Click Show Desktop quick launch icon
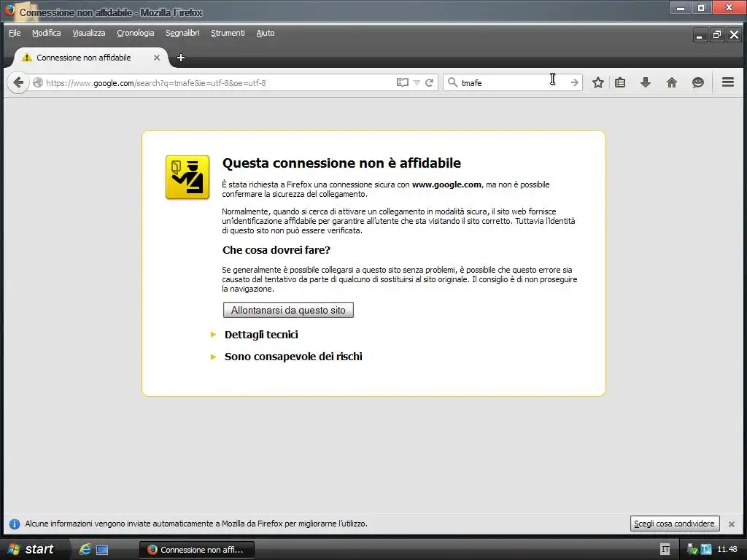This screenshot has width=747, height=560. tap(102, 550)
